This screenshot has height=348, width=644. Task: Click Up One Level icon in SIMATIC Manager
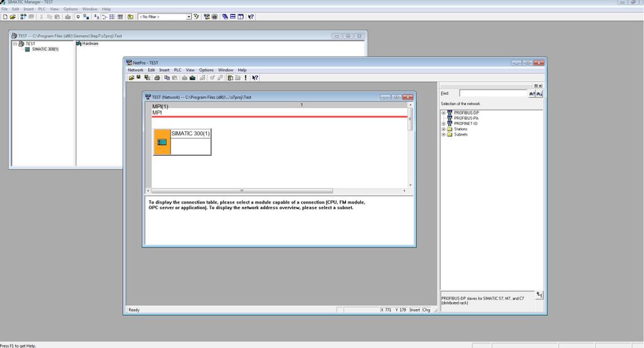coord(130,17)
